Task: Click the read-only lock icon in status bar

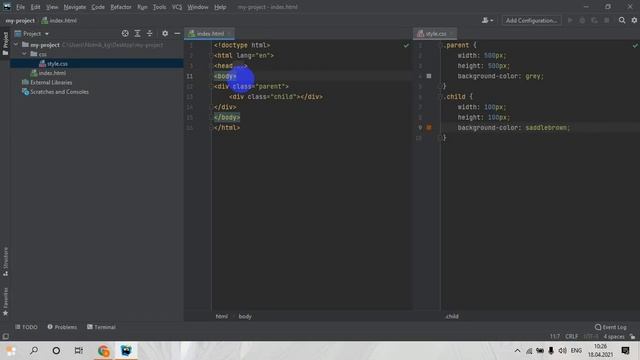Action: [632, 336]
